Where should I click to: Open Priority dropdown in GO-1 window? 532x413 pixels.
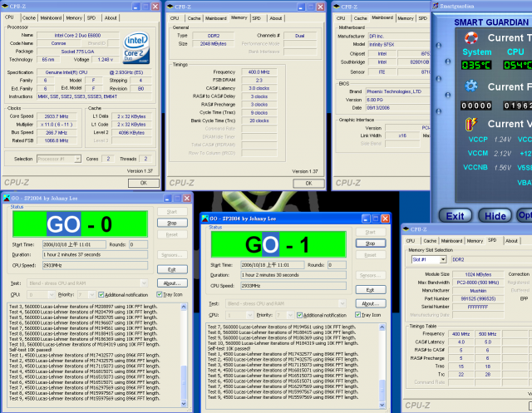coord(290,315)
